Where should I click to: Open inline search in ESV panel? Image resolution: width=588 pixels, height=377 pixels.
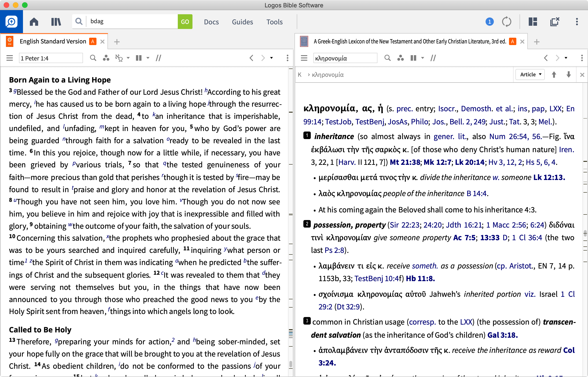(x=93, y=58)
